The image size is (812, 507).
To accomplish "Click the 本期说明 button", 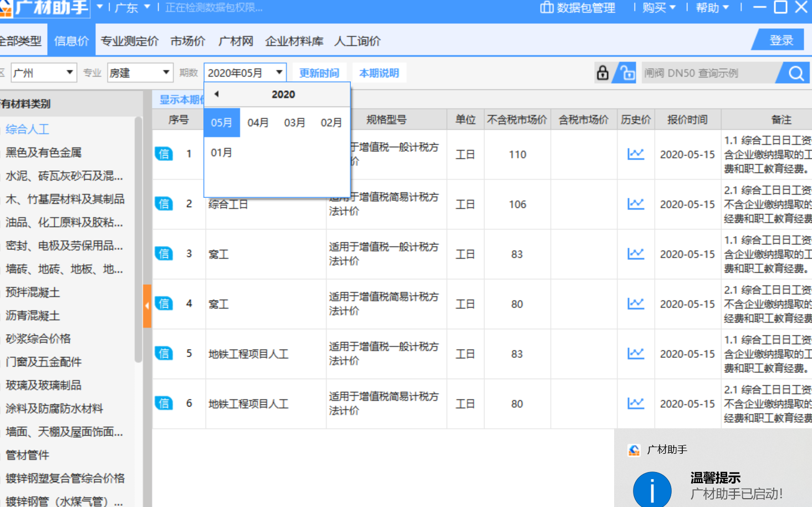I will (379, 73).
